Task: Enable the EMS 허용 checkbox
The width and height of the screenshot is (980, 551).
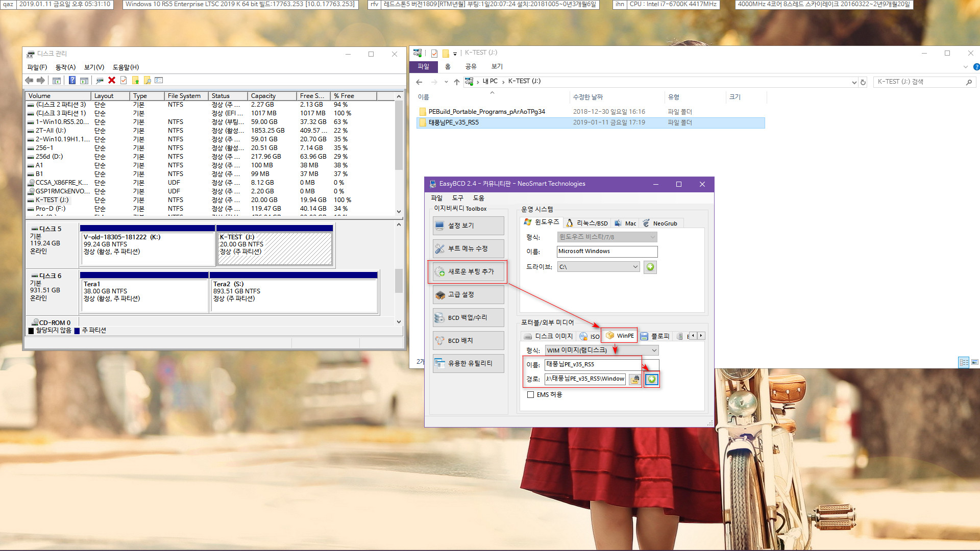Action: tap(531, 394)
